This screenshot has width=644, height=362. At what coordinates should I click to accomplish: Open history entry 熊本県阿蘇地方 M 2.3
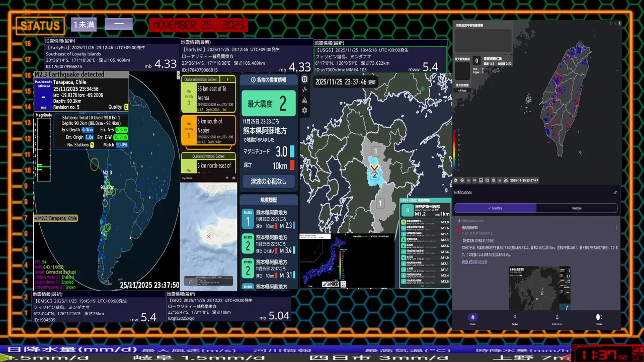coord(269,219)
